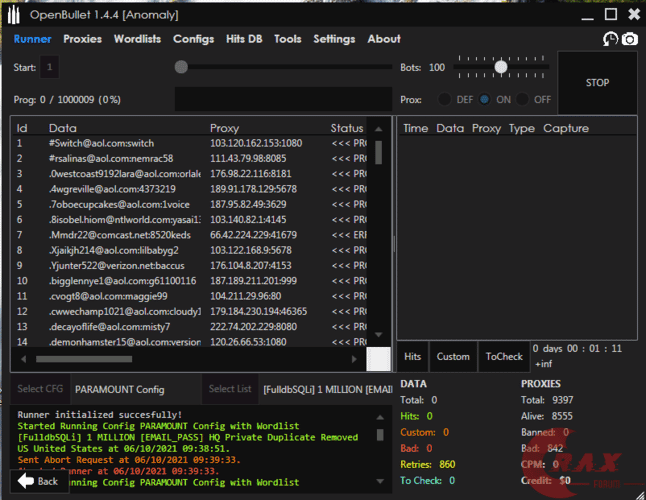The height and width of the screenshot is (500, 646).
Task: Go to the Hits DB section
Action: (244, 39)
